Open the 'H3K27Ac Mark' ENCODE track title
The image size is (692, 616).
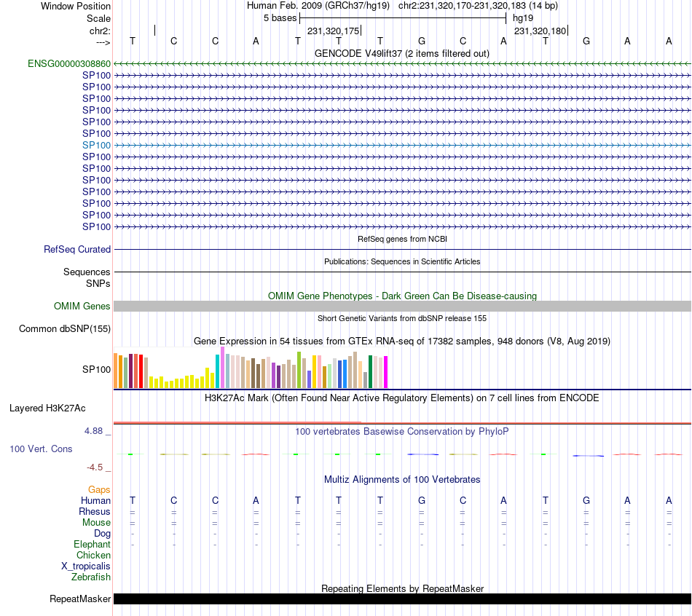point(401,398)
